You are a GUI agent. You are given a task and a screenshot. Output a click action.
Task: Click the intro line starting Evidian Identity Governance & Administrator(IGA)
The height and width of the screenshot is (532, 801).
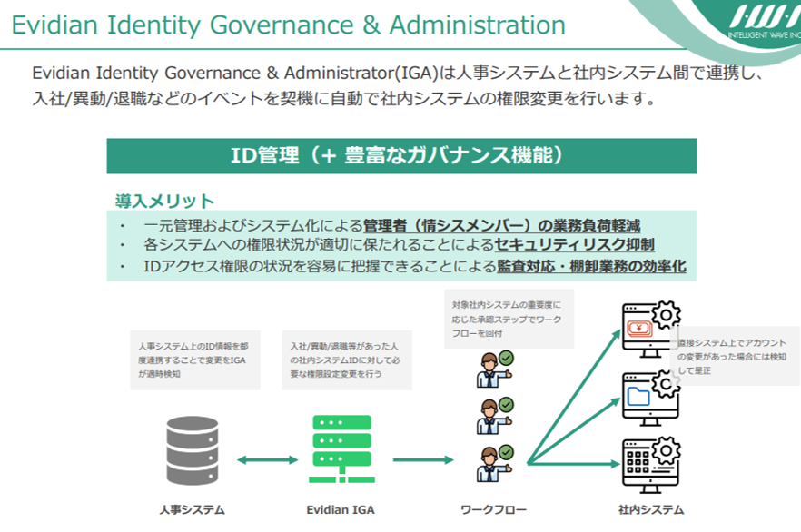[x=398, y=73]
